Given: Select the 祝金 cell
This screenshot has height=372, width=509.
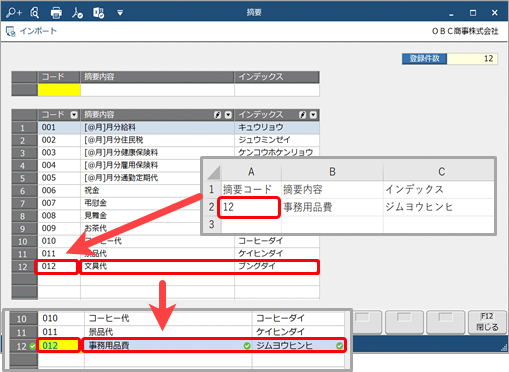Looking at the screenshot, I should tap(141, 191).
